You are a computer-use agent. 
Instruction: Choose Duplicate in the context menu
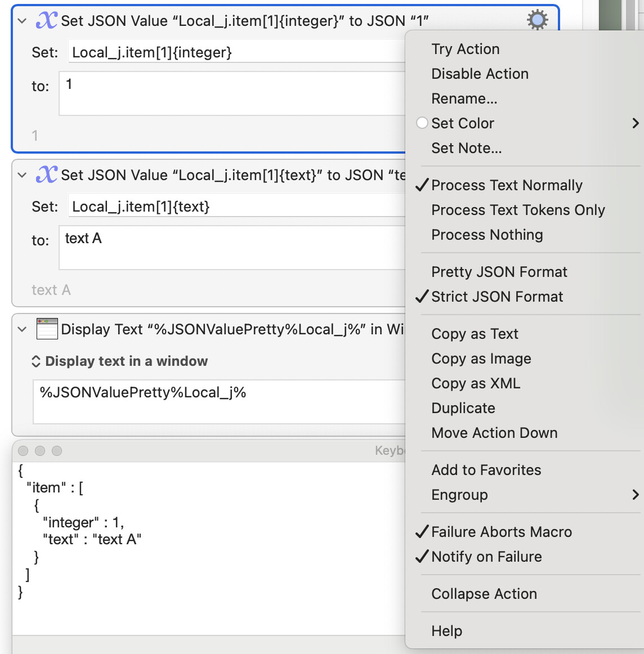(463, 408)
